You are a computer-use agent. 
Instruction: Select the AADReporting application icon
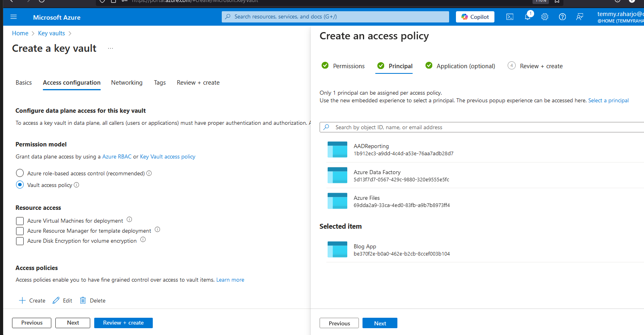pyautogui.click(x=337, y=150)
